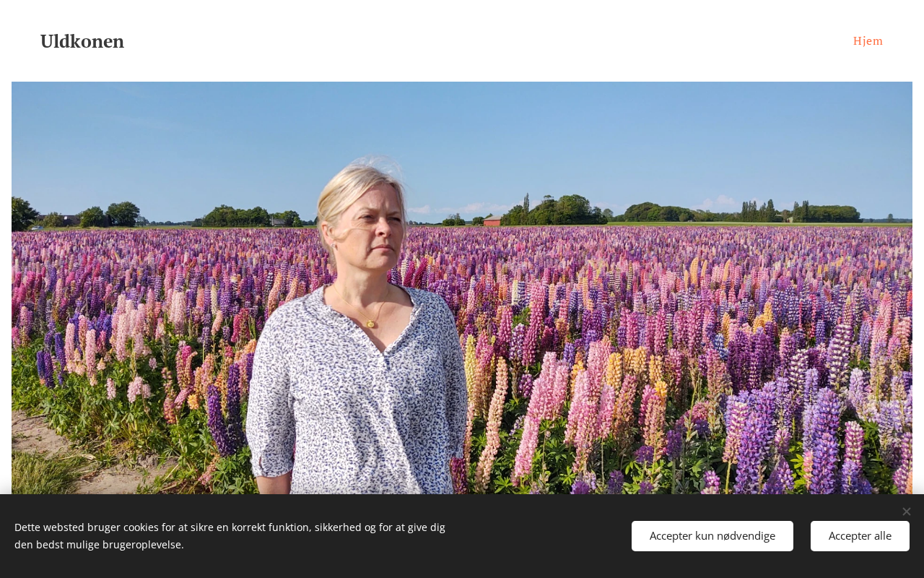Click the gold necklace pendant
The height and width of the screenshot is (578, 924).
(371, 323)
